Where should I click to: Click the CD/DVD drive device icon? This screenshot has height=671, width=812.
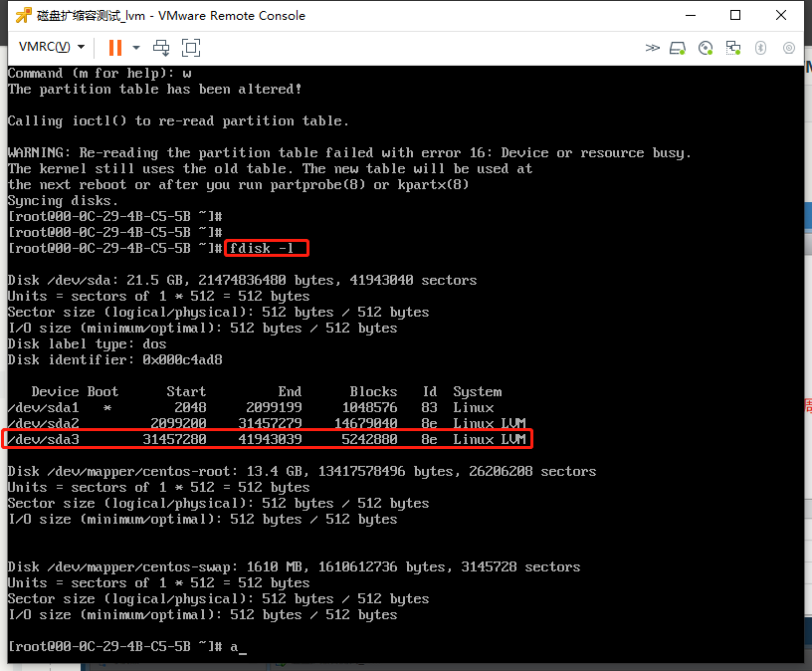click(x=706, y=48)
